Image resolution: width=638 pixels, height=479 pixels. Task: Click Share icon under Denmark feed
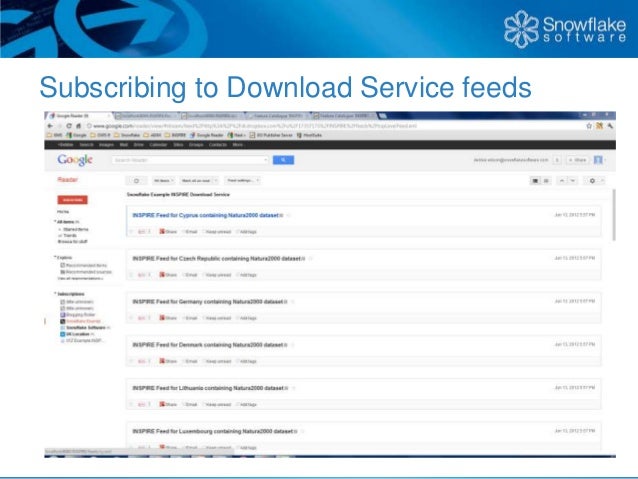pos(162,361)
